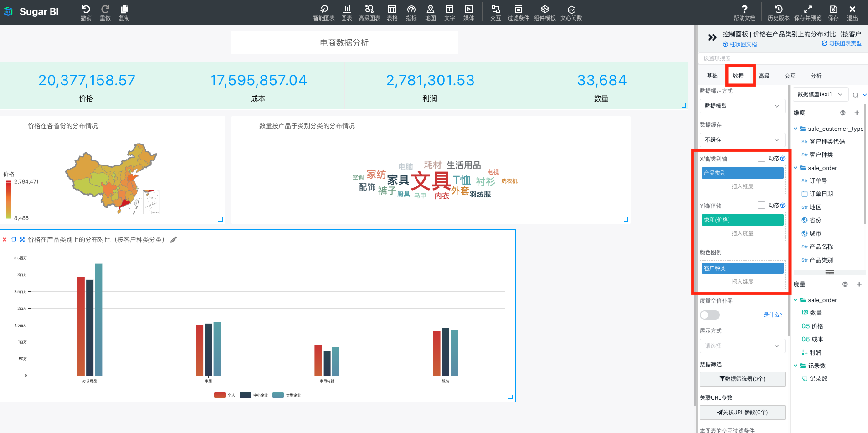Image resolution: width=868 pixels, height=433 pixels.
Task: Click the 求和(价格) Y-axis measure chip
Action: (x=743, y=220)
